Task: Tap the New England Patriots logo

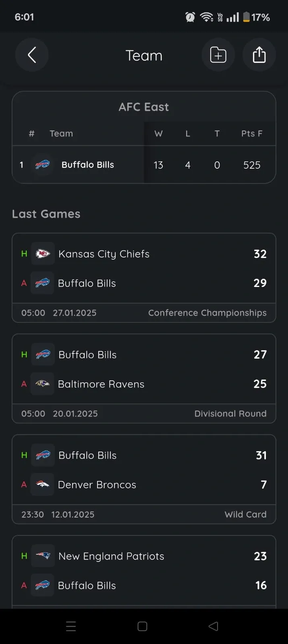Action: click(x=43, y=556)
